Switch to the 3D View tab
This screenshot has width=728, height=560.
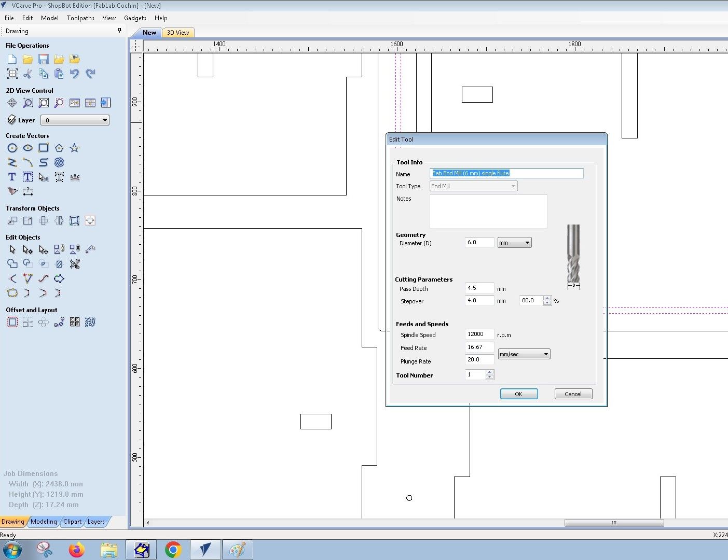(x=178, y=33)
